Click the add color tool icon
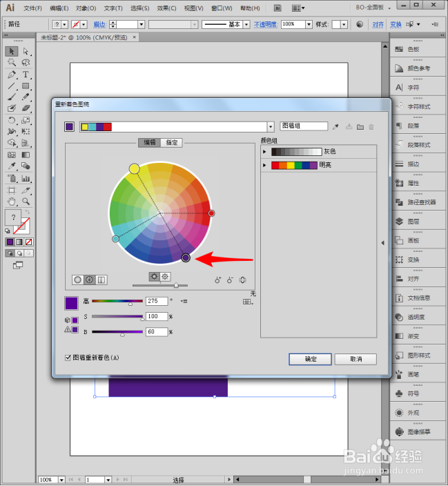The image size is (448, 486). (218, 280)
